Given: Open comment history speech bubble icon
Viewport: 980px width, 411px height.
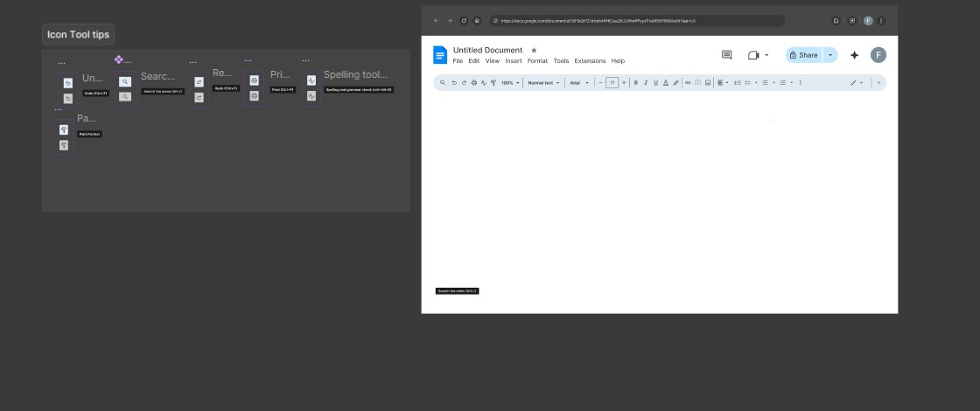Looking at the screenshot, I should [x=726, y=55].
